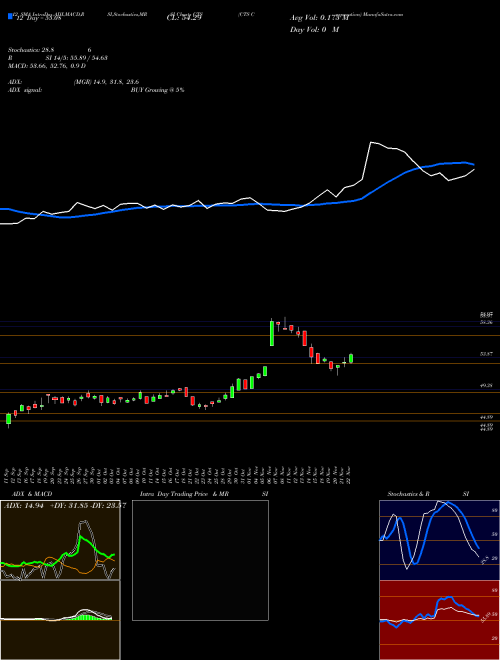The width and height of the screenshot is (500, 660).
Task: Open the red RSI chart panel
Action: [x=439, y=620]
